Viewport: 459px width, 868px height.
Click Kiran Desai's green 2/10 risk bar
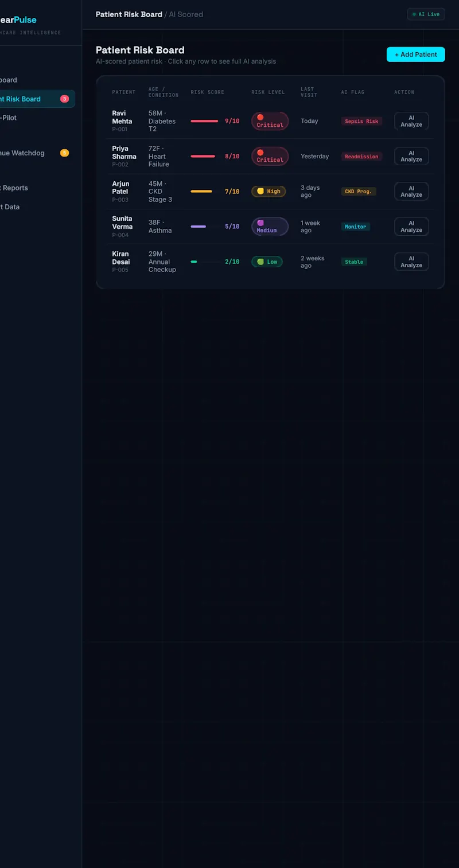[194, 262]
